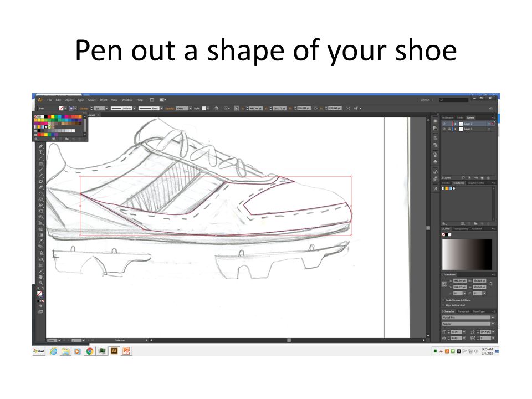Click Delete Selection trash icon in the Layers panel

pos(489,178)
